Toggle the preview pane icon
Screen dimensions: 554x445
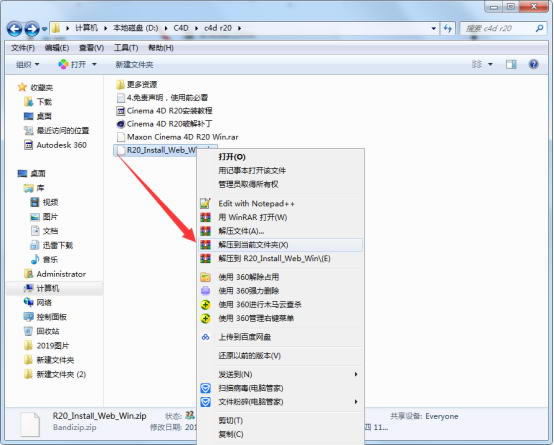click(x=511, y=64)
